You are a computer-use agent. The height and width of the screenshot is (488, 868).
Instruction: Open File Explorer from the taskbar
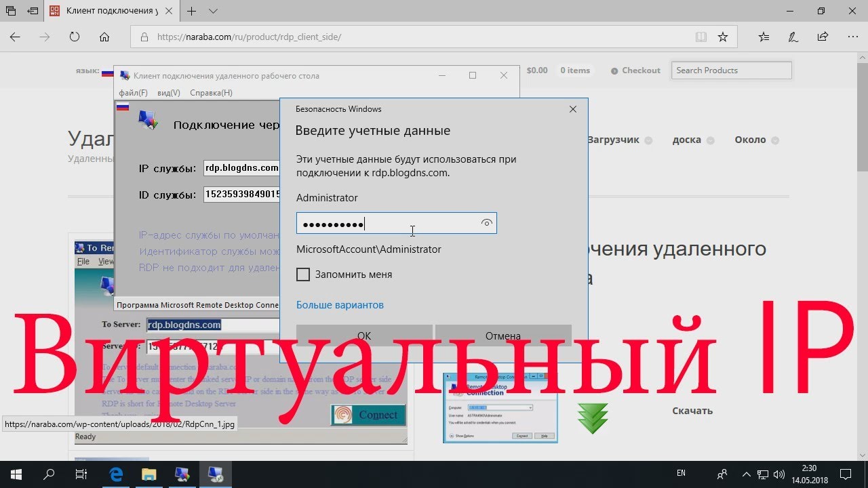click(x=149, y=474)
